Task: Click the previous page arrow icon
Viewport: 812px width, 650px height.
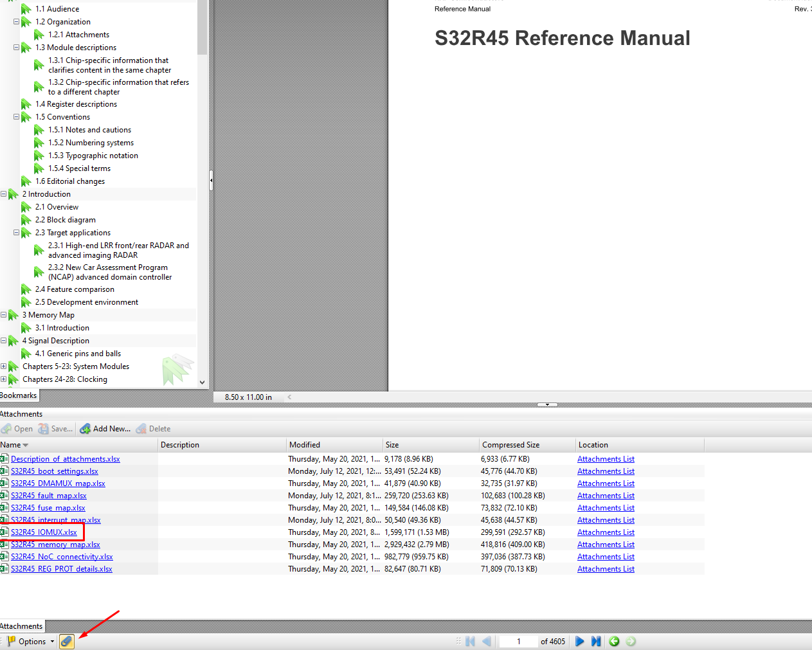Action: point(487,641)
